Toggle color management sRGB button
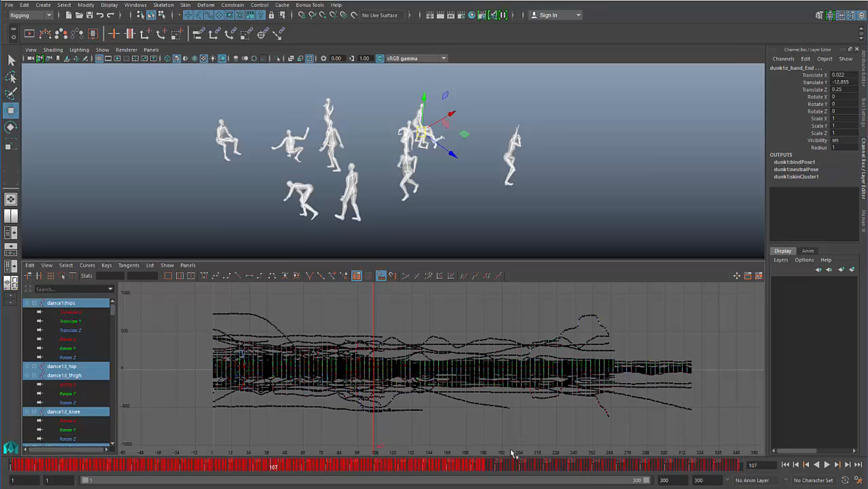Viewport: 868px width, 489px height. click(x=380, y=58)
